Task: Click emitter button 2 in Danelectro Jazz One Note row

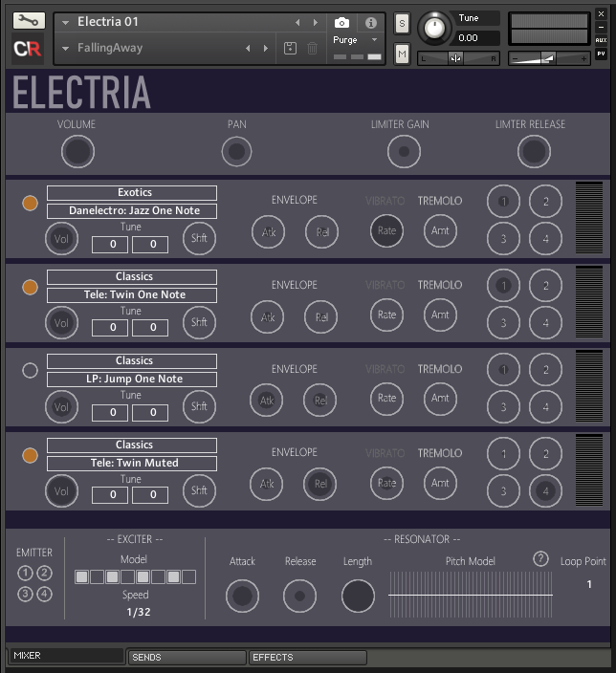Action: coord(545,202)
